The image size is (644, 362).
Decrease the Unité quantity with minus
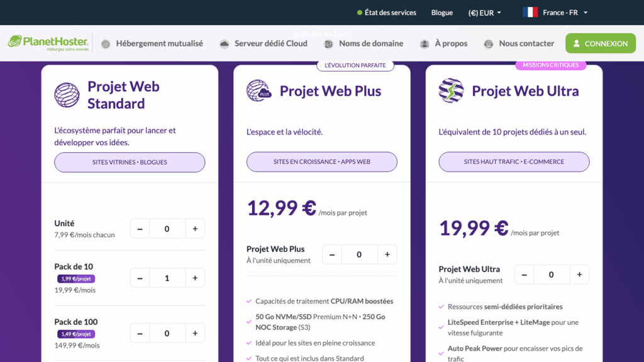[140, 229]
